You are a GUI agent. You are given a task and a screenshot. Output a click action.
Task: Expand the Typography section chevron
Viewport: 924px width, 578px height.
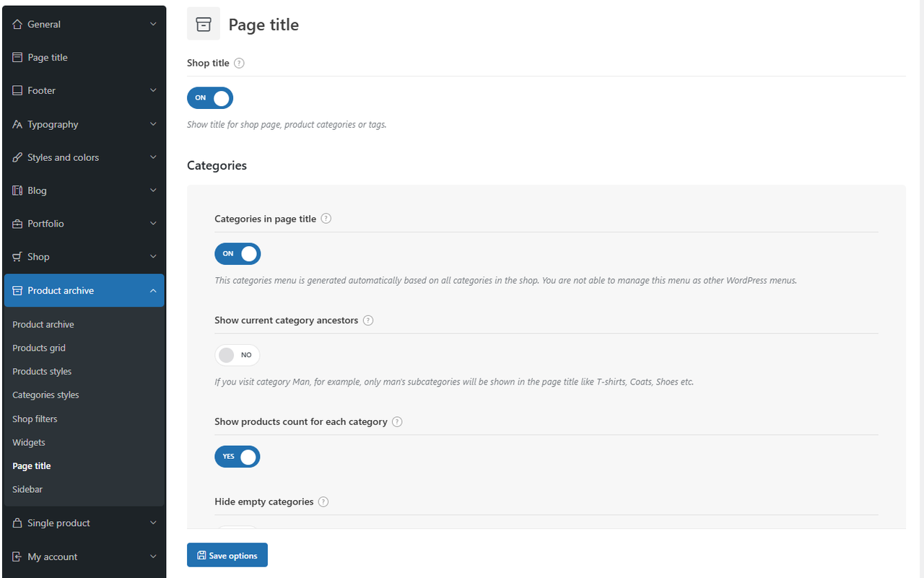click(153, 124)
